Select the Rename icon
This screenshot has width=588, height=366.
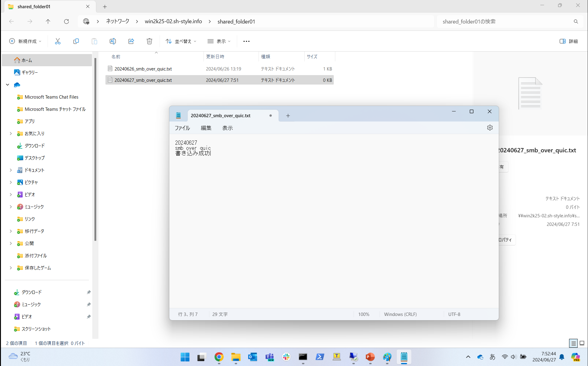click(x=113, y=41)
